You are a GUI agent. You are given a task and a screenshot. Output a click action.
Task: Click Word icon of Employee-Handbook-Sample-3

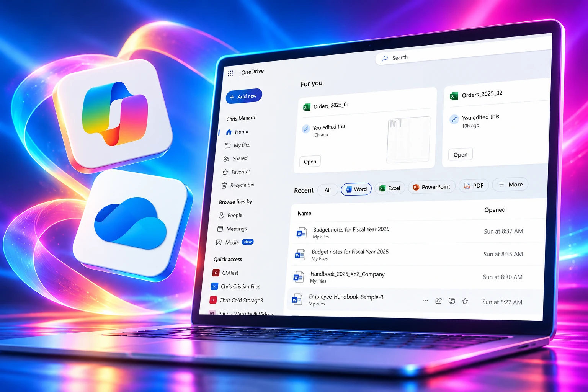coord(297,300)
